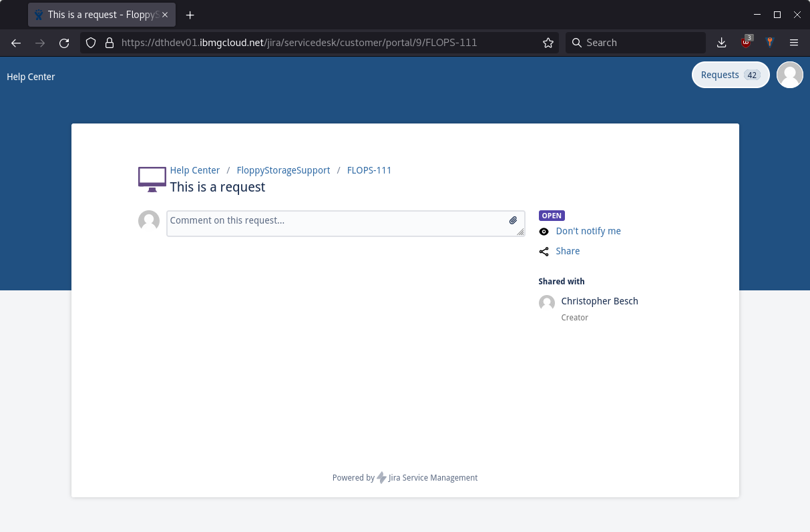Open the user profile avatar menu
The height and width of the screenshot is (532, 810).
(789, 75)
